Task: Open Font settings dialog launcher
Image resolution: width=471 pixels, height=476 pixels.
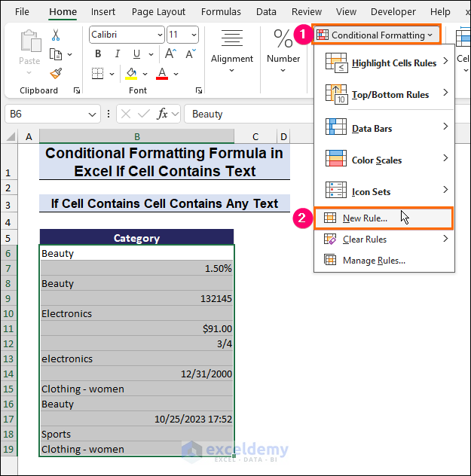Action: pos(199,90)
